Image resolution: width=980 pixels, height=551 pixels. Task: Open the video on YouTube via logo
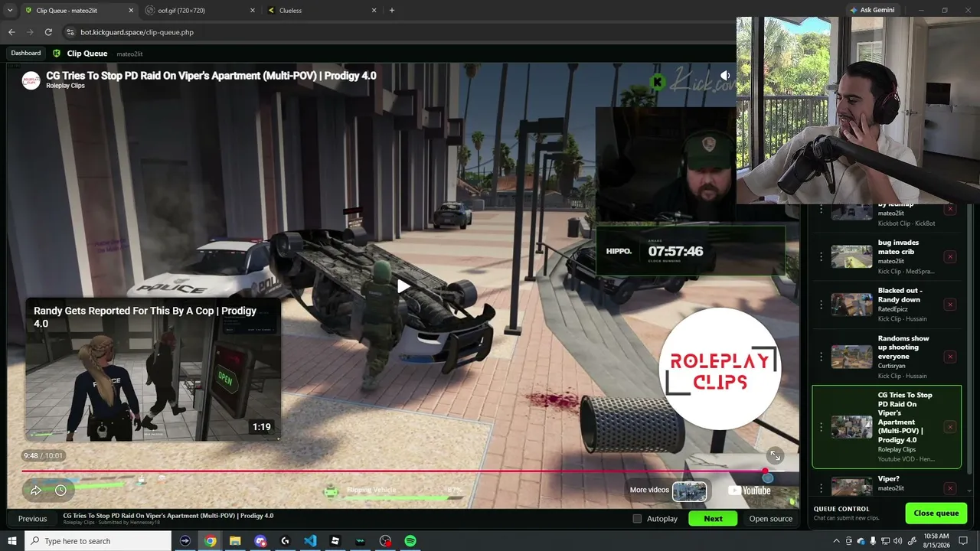[750, 491]
